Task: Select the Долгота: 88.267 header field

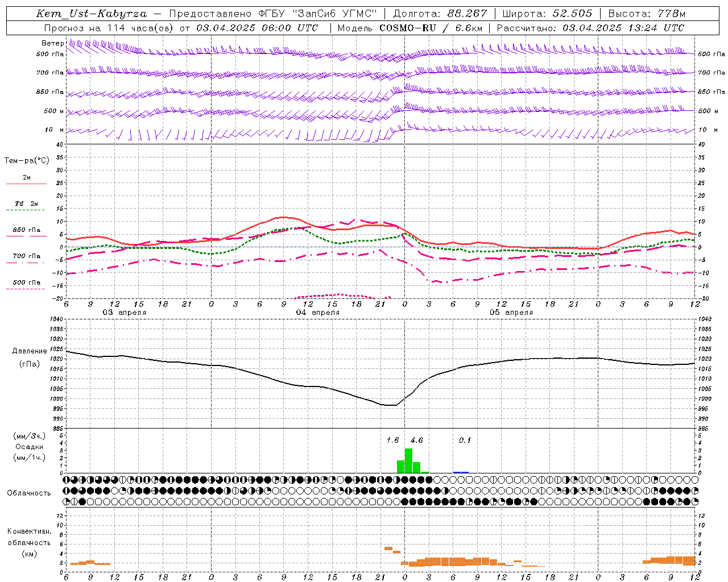Action: pyautogui.click(x=440, y=14)
